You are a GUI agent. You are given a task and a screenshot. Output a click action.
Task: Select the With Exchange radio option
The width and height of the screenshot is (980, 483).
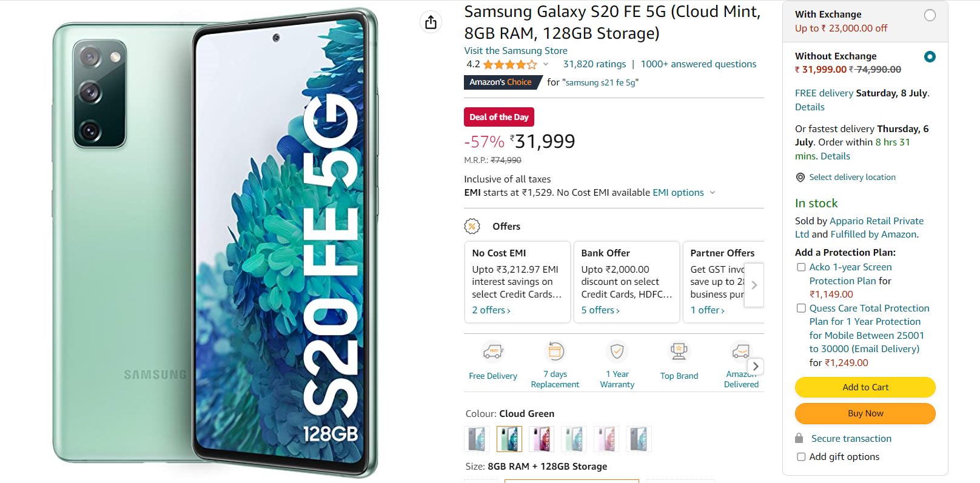click(929, 16)
